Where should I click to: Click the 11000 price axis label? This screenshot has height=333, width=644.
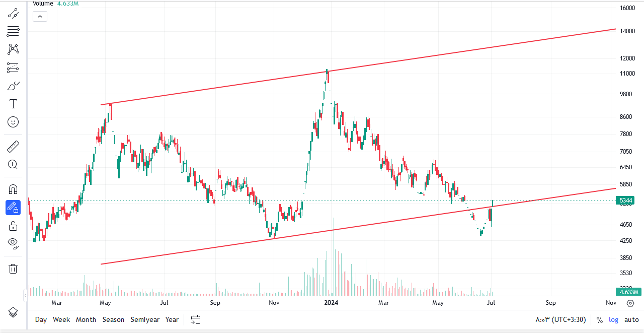[x=627, y=74]
